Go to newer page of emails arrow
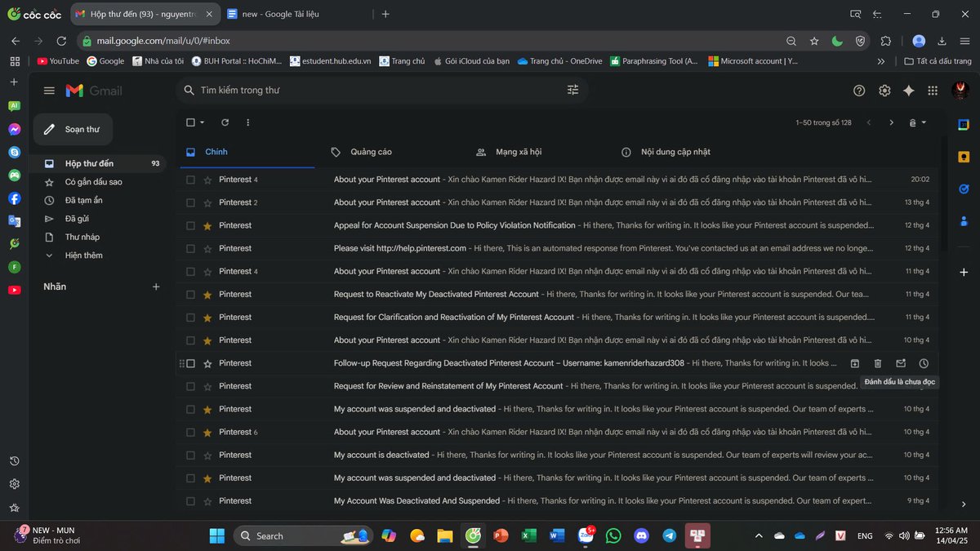The width and height of the screenshot is (980, 551). tap(869, 122)
